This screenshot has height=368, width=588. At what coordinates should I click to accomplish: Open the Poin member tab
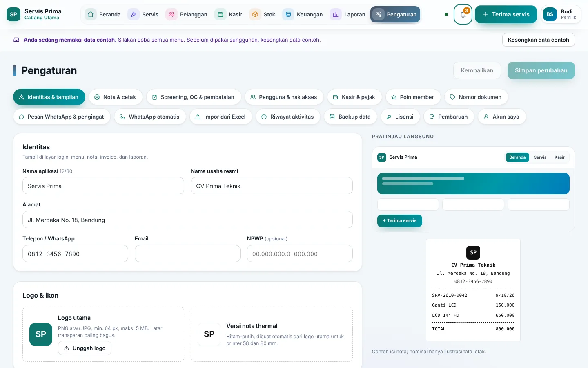click(413, 97)
